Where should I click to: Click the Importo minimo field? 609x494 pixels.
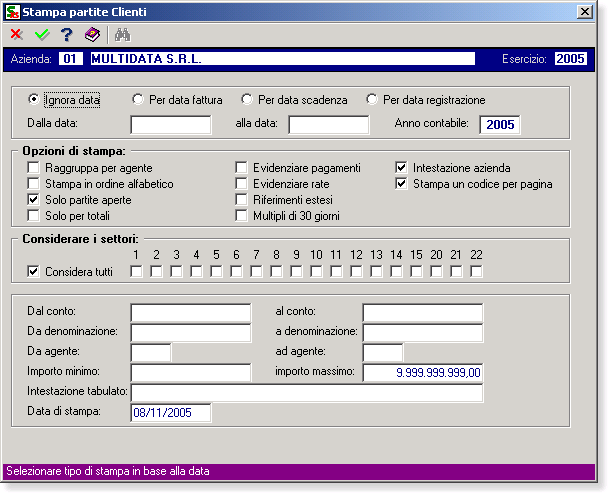[x=191, y=373]
